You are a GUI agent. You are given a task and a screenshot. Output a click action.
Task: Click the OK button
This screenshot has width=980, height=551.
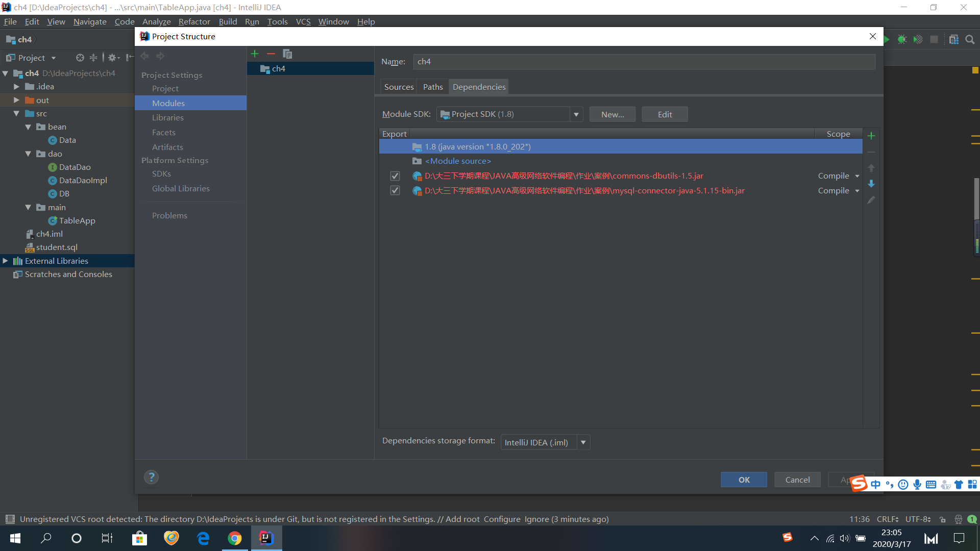[x=744, y=480]
